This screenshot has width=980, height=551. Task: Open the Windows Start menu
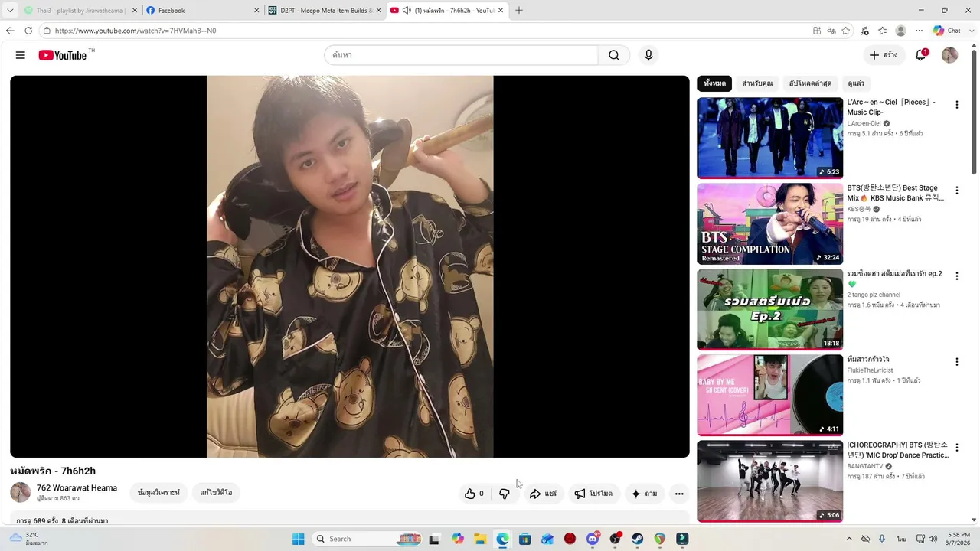tap(299, 539)
